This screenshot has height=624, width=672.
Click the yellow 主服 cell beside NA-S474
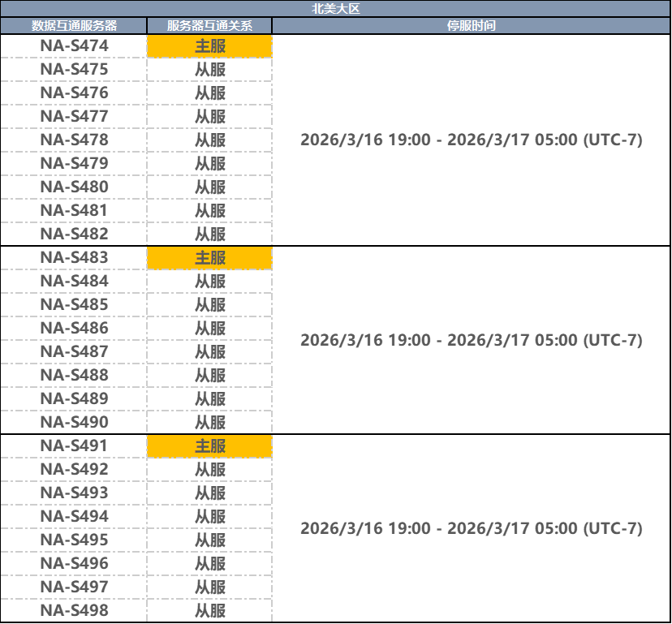tap(209, 46)
